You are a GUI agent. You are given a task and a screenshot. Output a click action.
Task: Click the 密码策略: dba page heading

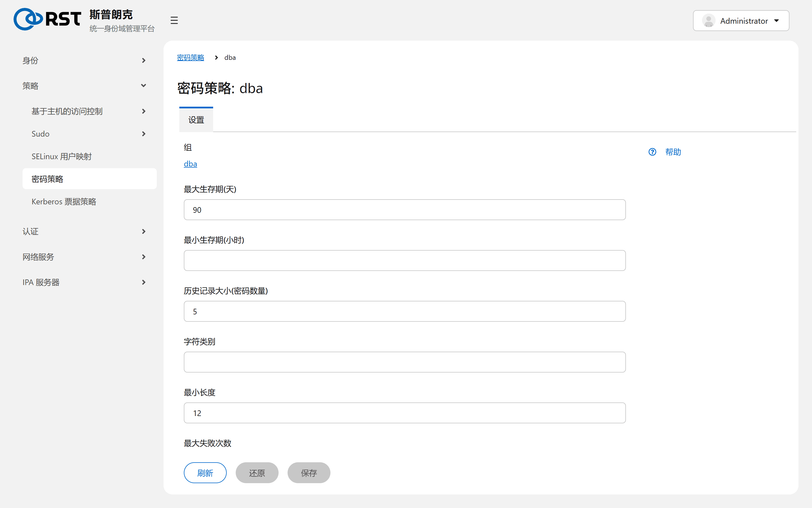coord(220,88)
